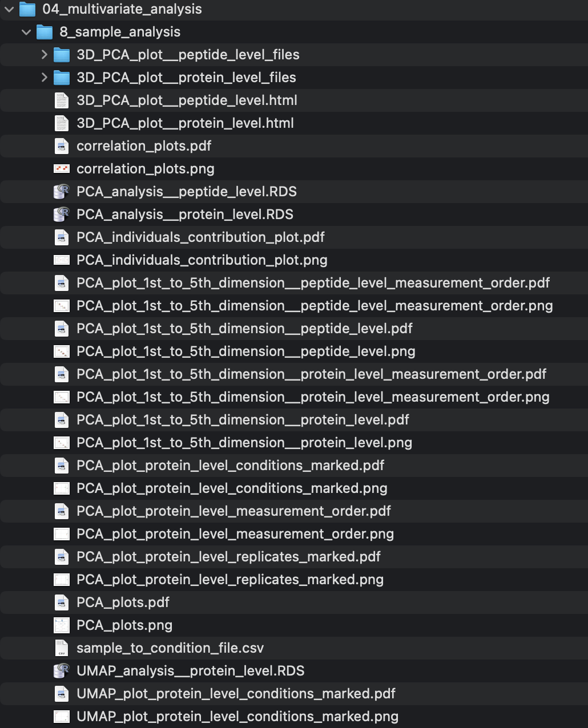This screenshot has height=728, width=588.
Task: Select PCA_plot_1st_to_5th_dimension__peptide_level_measurement_order.pdf name
Action: pyautogui.click(x=313, y=283)
